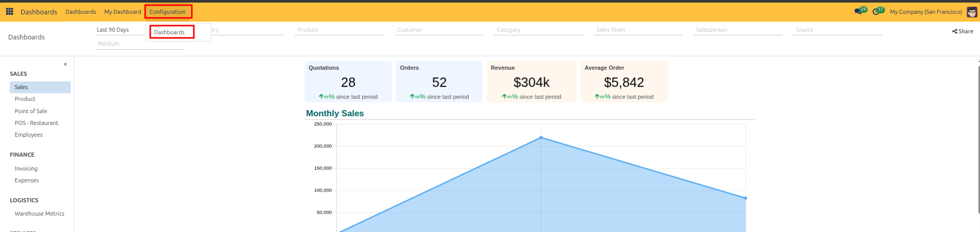The height and width of the screenshot is (232, 980).
Task: Click the rightmost data point on chart
Action: tap(746, 198)
